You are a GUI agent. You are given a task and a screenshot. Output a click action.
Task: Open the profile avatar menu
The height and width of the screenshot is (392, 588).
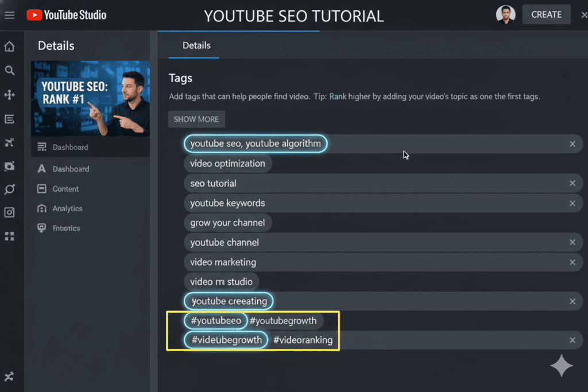pos(506,14)
